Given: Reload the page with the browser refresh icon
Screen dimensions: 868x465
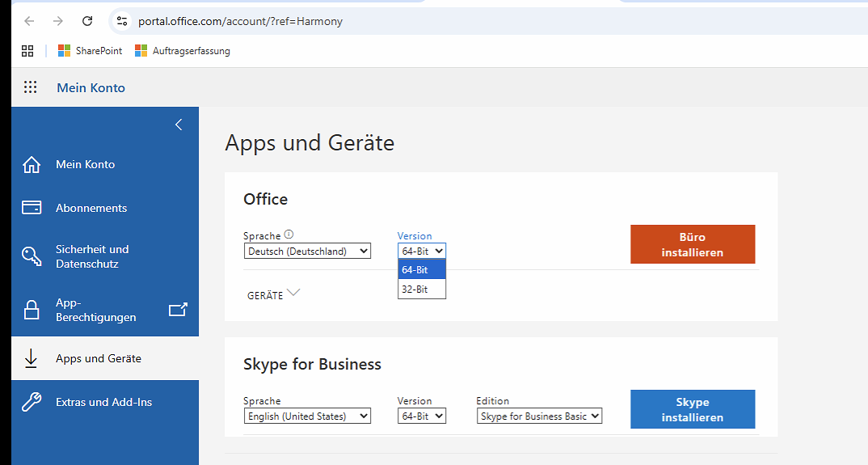Looking at the screenshot, I should 87,21.
